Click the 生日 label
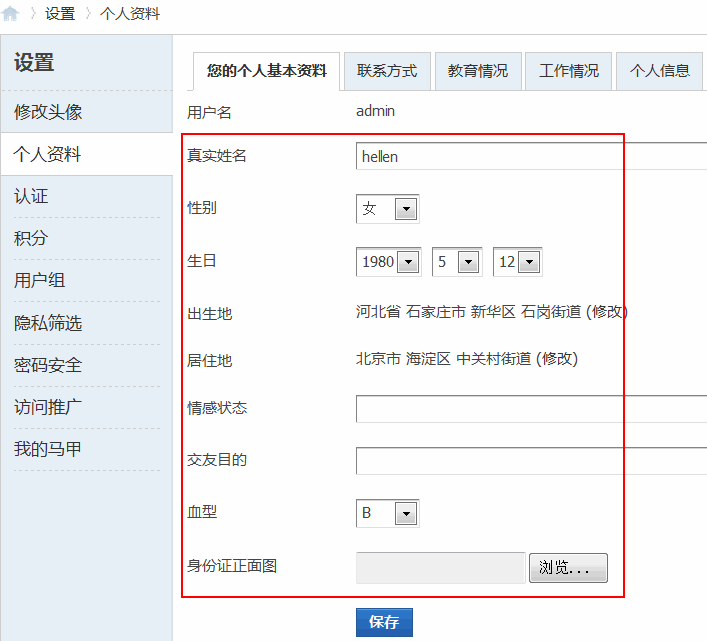This screenshot has height=641, width=707. click(202, 261)
